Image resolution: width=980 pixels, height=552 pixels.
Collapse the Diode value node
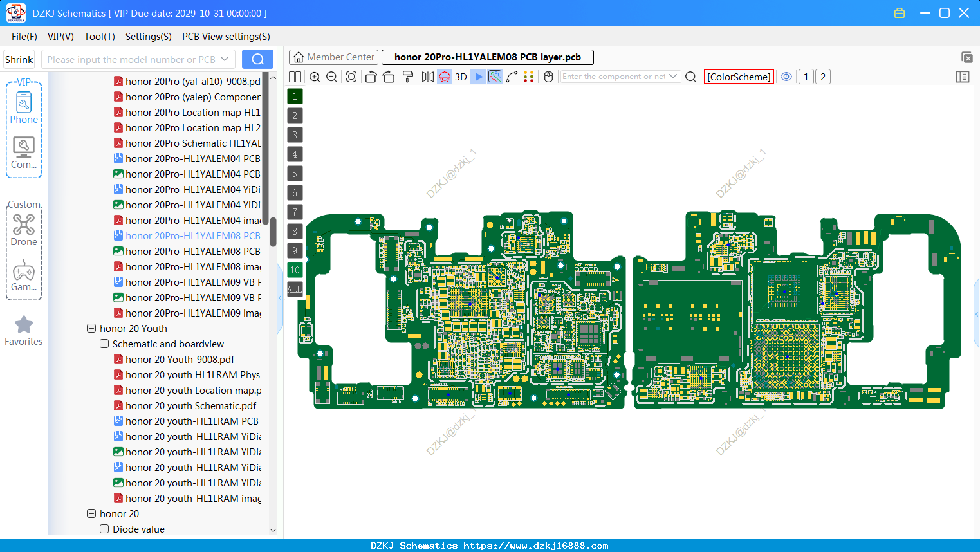click(104, 529)
